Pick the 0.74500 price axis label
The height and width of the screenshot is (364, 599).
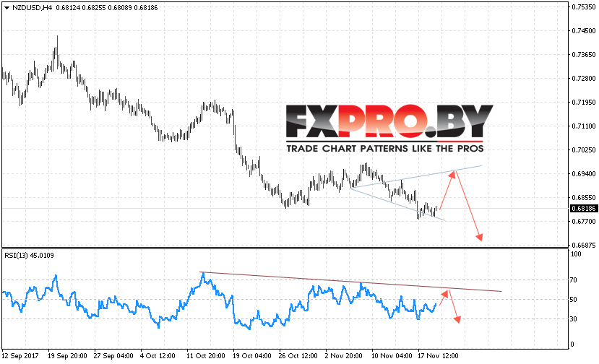(584, 31)
